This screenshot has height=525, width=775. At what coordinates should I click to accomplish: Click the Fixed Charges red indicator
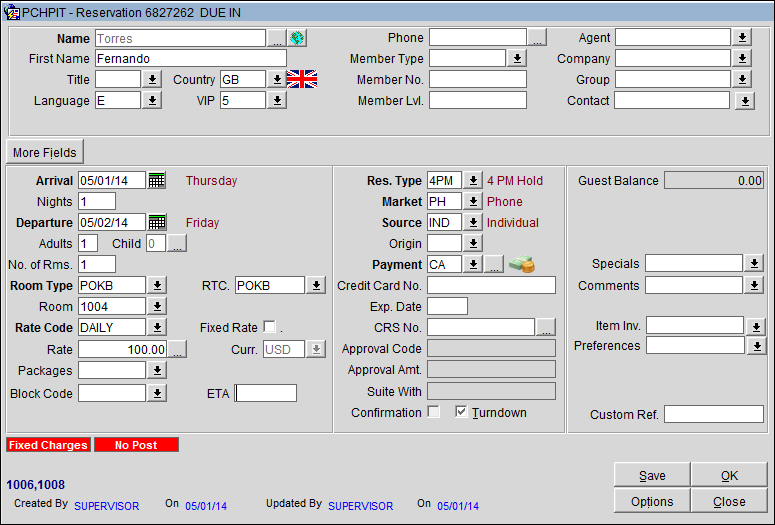[47, 445]
